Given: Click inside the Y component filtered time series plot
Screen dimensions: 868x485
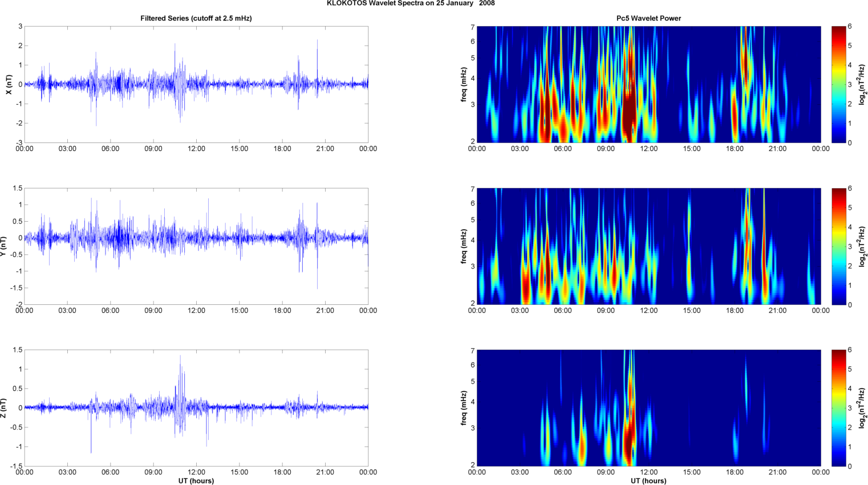Looking at the screenshot, I should (196, 246).
